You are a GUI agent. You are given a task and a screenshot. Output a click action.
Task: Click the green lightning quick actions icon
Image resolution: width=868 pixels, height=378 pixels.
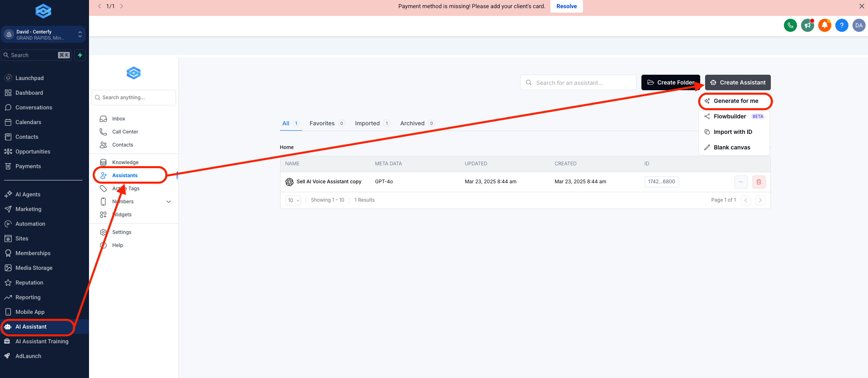tap(80, 55)
